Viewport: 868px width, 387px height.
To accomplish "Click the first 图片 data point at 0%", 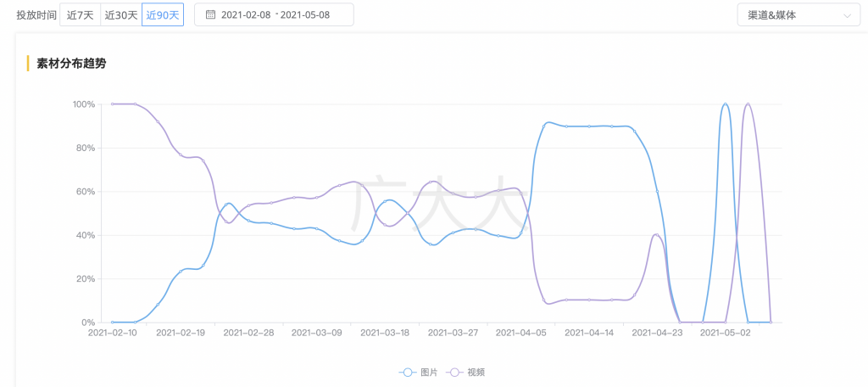I will click(x=113, y=322).
